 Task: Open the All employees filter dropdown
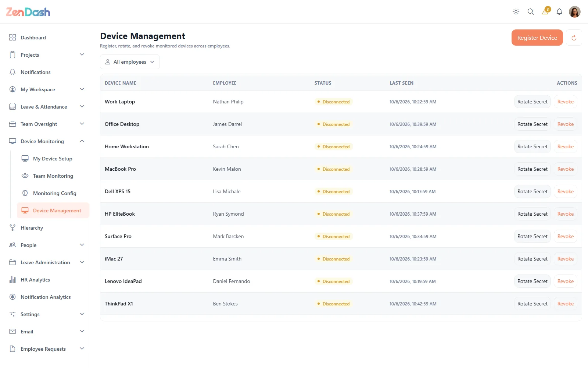(130, 62)
